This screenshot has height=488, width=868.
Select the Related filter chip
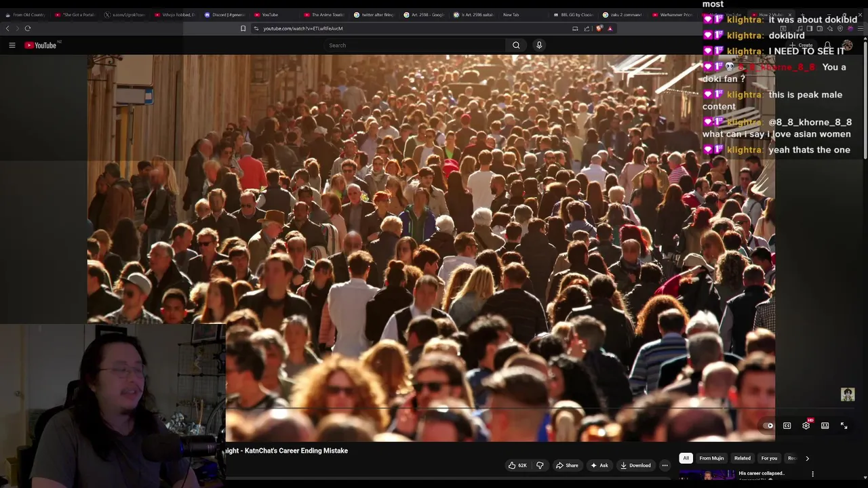pyautogui.click(x=743, y=458)
